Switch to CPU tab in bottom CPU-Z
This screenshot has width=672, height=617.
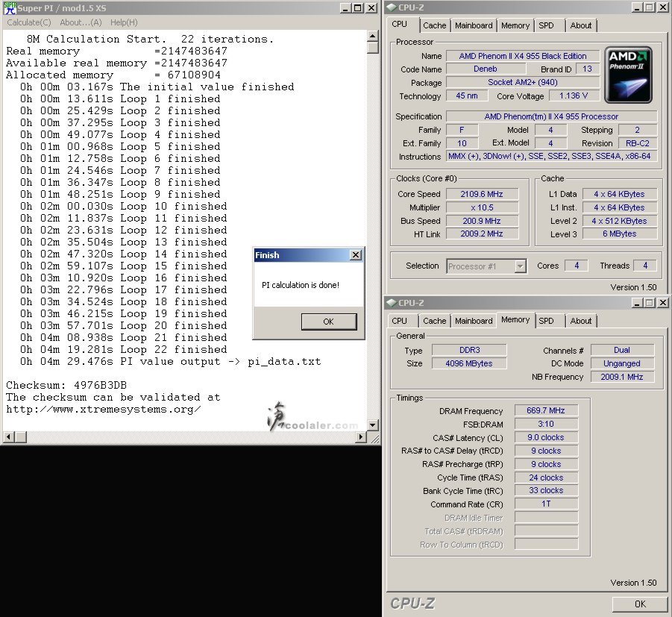[x=402, y=321]
